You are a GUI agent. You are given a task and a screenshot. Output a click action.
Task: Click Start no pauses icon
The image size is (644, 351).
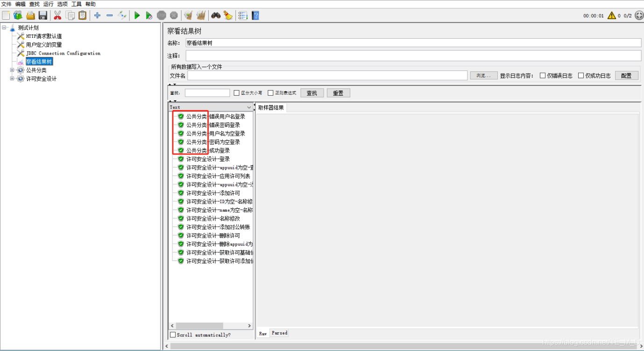pyautogui.click(x=149, y=15)
